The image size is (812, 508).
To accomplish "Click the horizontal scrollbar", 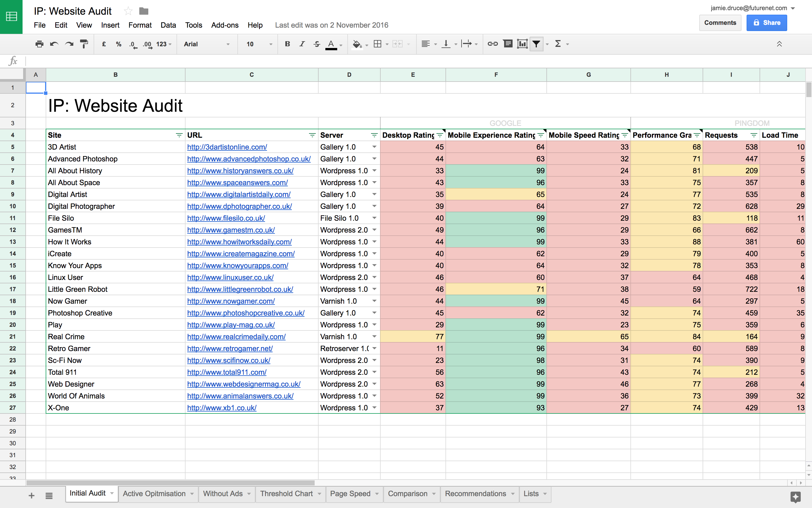I will coord(171,483).
